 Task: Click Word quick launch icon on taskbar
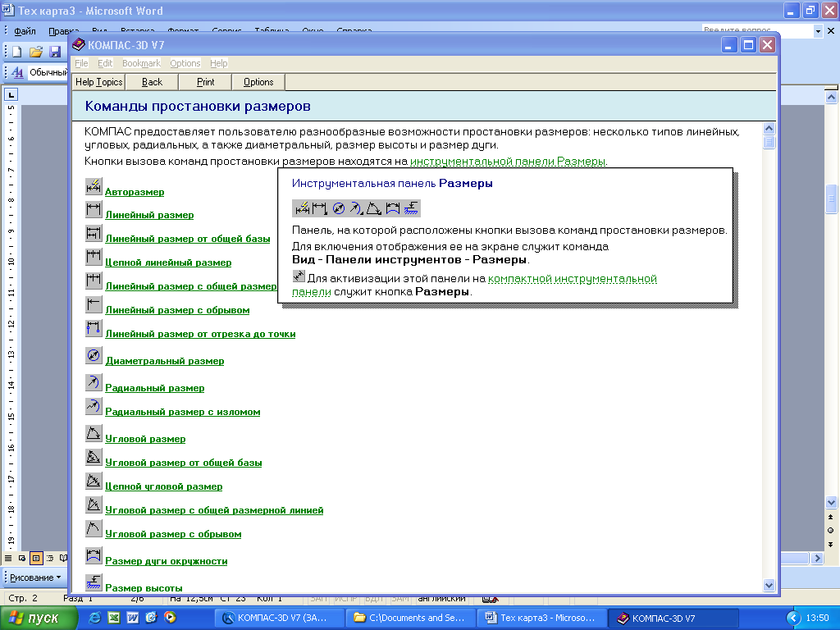coord(132,617)
